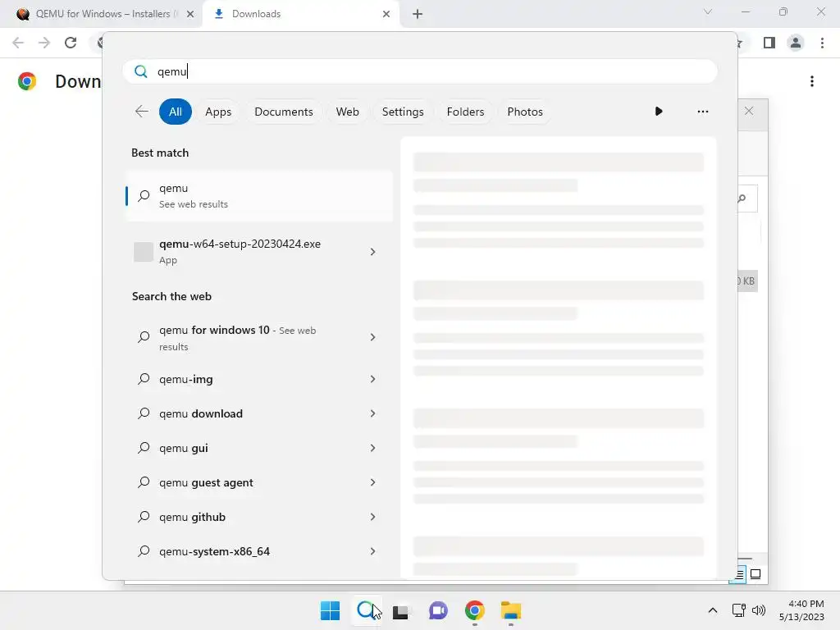The height and width of the screenshot is (630, 840).
Task: Open the search options ellipsis menu
Action: coord(703,112)
